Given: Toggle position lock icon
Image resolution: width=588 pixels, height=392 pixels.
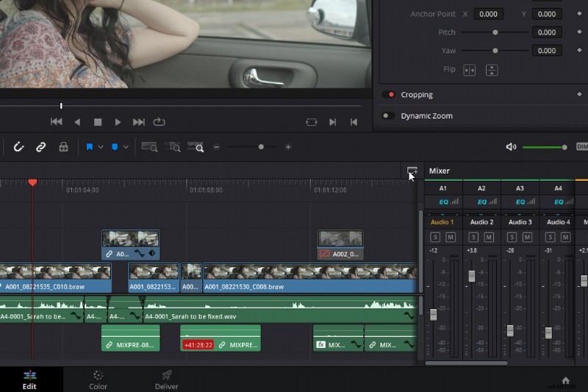Looking at the screenshot, I should coord(63,146).
